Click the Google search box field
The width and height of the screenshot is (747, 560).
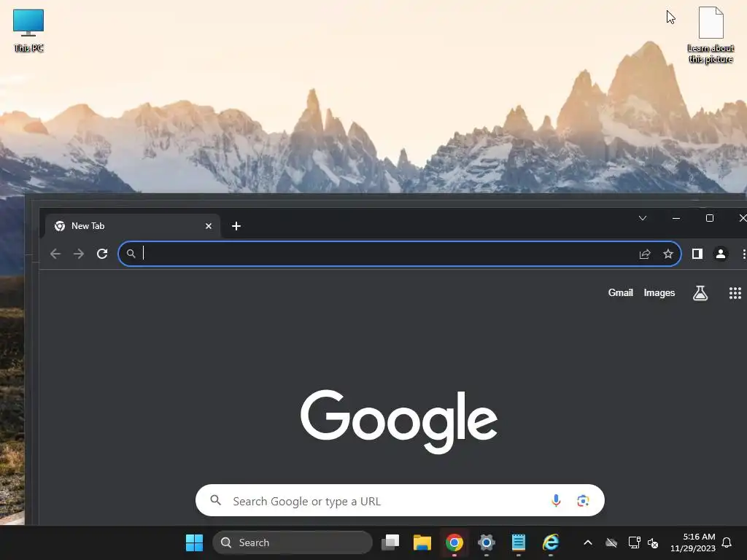(400, 500)
